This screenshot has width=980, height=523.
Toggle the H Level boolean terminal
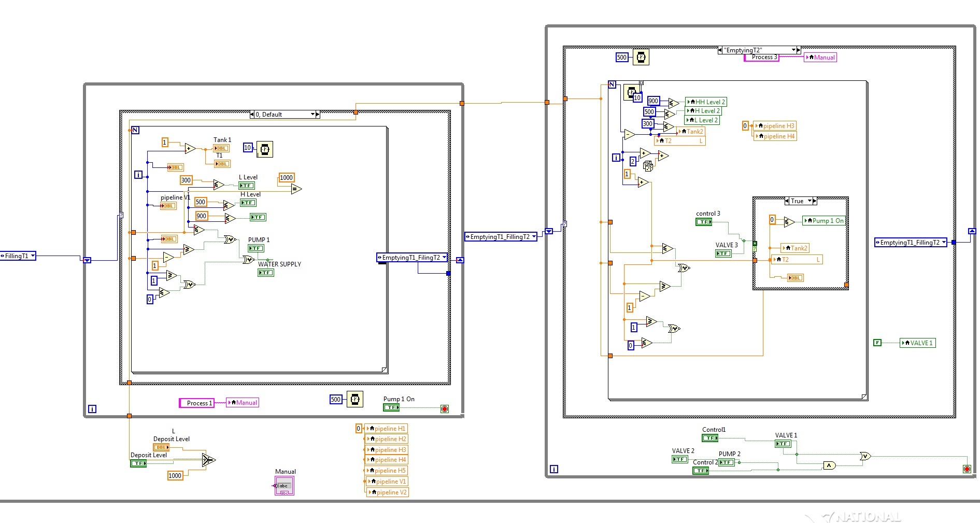[x=248, y=203]
